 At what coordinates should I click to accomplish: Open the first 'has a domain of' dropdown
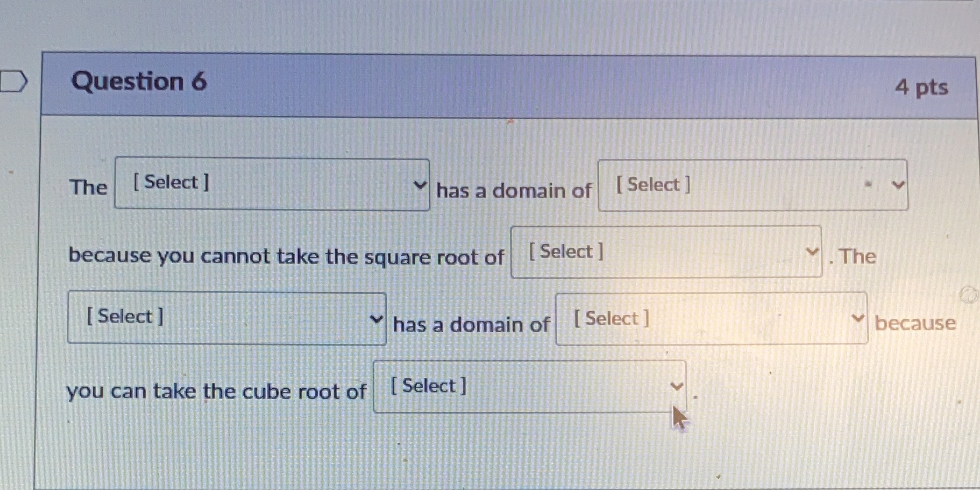tap(752, 185)
